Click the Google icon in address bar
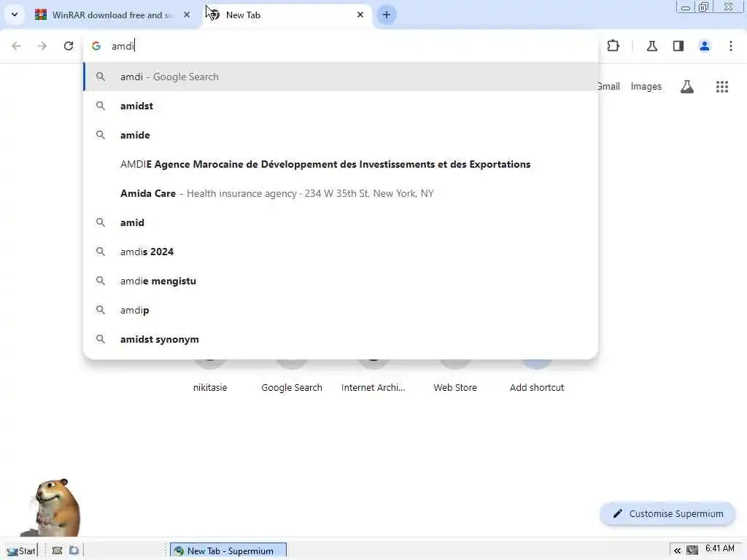This screenshot has height=560, width=747. click(x=96, y=46)
